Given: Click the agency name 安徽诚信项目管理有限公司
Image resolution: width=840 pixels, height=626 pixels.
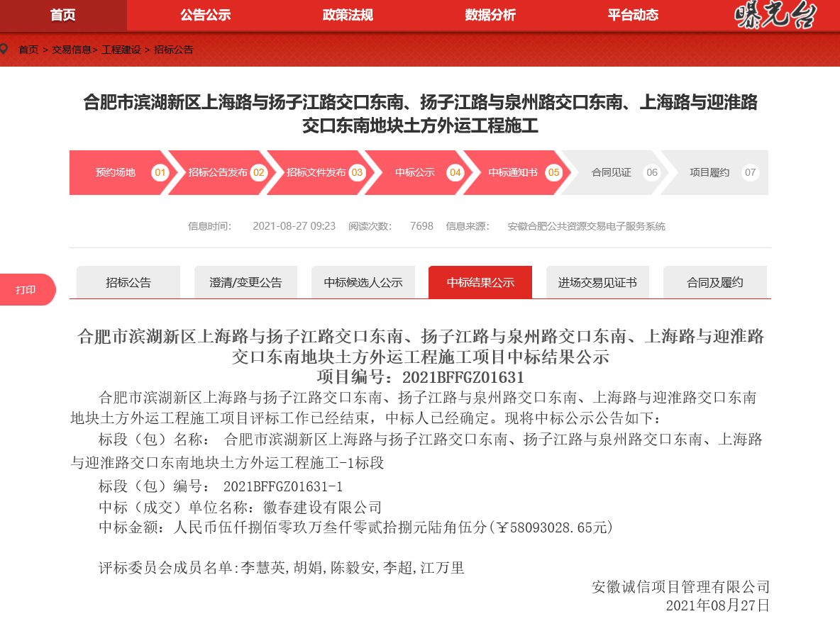Looking at the screenshot, I should point(681,587).
